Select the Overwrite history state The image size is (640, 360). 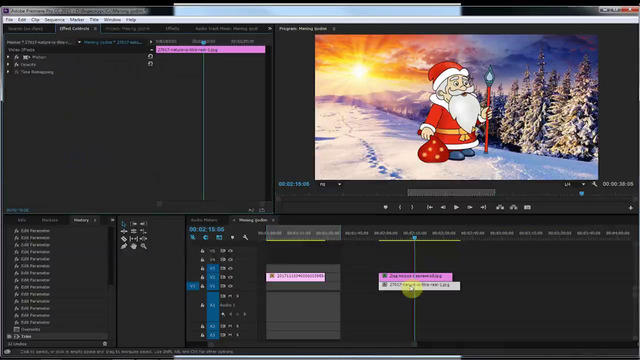31,329
